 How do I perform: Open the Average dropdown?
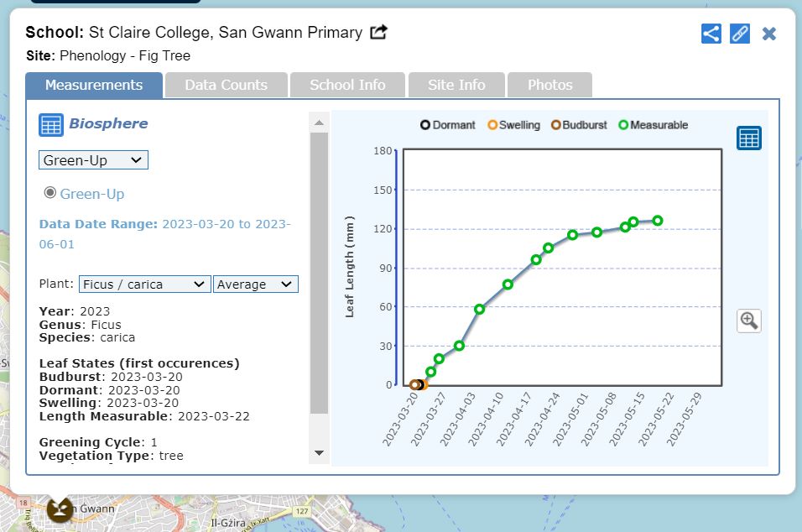click(255, 284)
